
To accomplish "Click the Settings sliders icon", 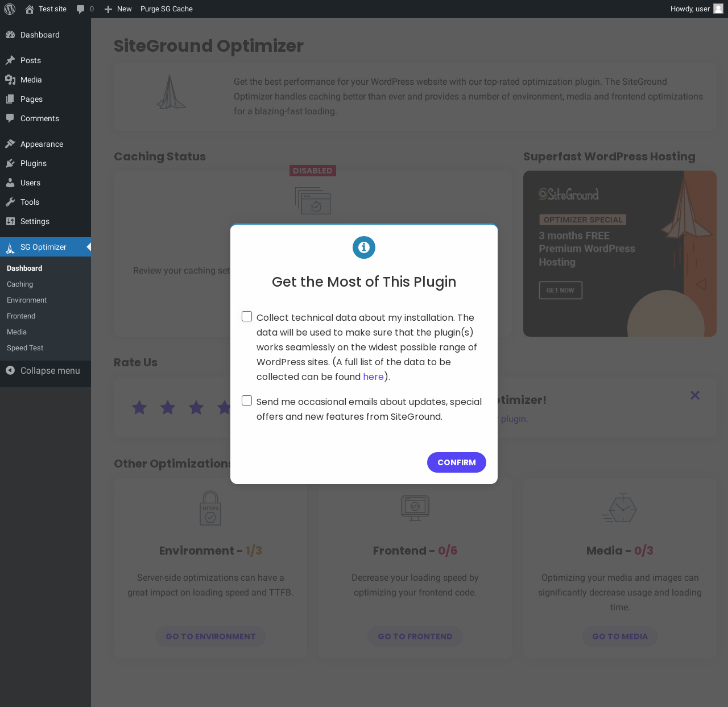I will point(10,221).
